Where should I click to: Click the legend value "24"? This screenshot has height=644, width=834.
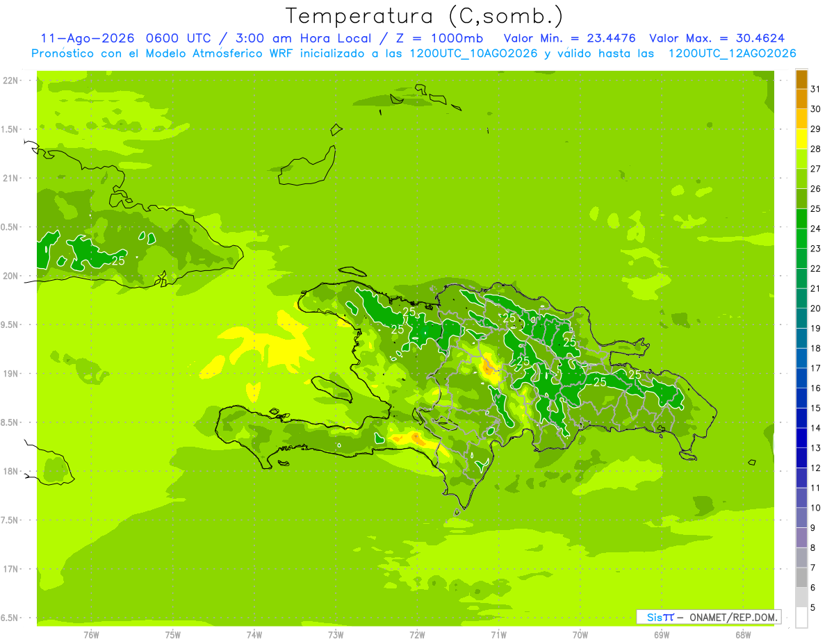click(816, 229)
